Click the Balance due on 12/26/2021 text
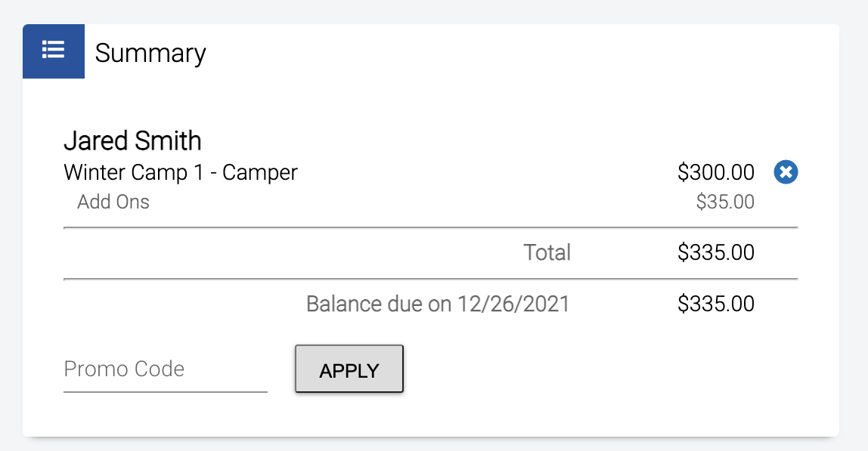The width and height of the screenshot is (868, 451). [438, 304]
